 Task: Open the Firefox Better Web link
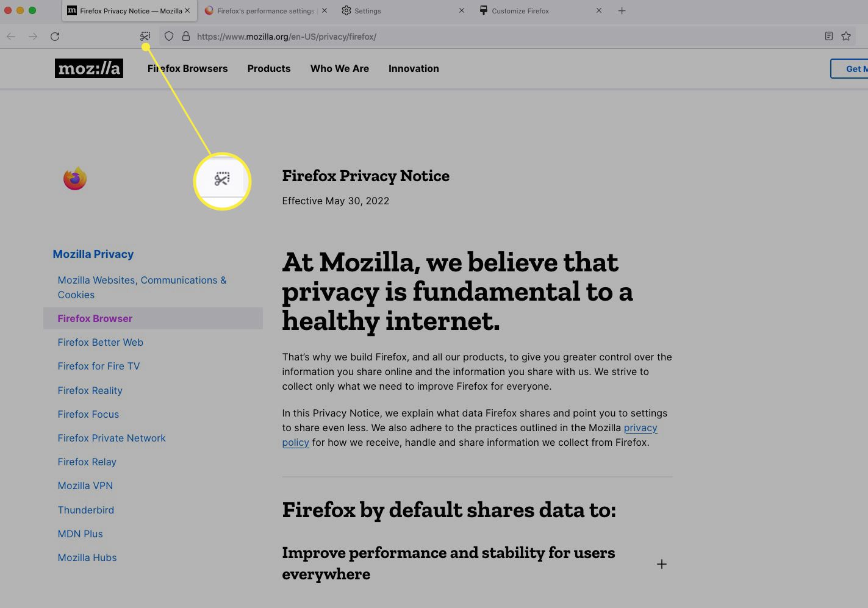101,342
